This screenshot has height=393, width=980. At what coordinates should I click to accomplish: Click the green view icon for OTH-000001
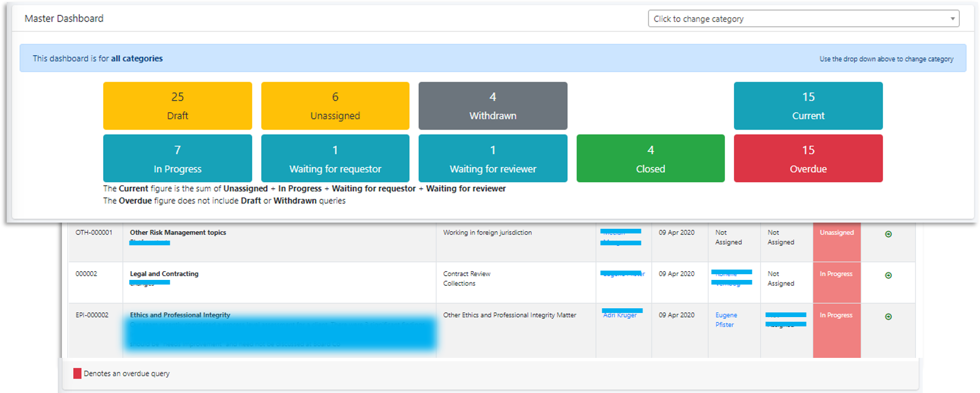click(x=888, y=234)
